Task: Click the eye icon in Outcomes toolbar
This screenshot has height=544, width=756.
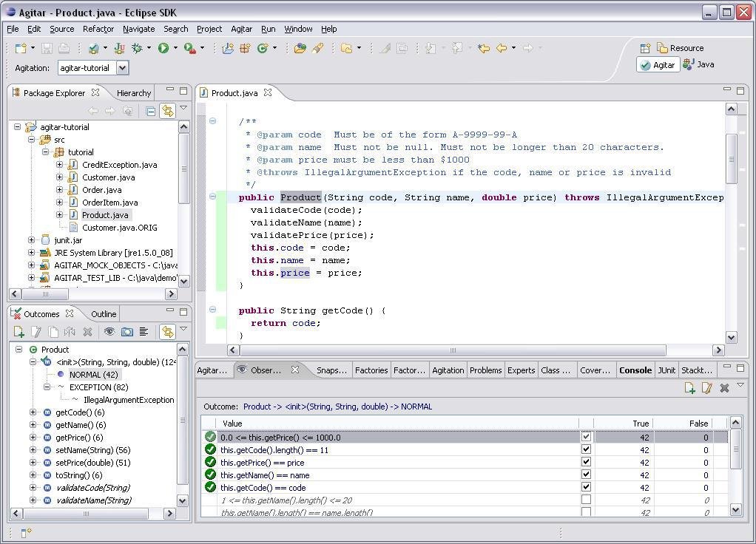Action: tap(109, 332)
